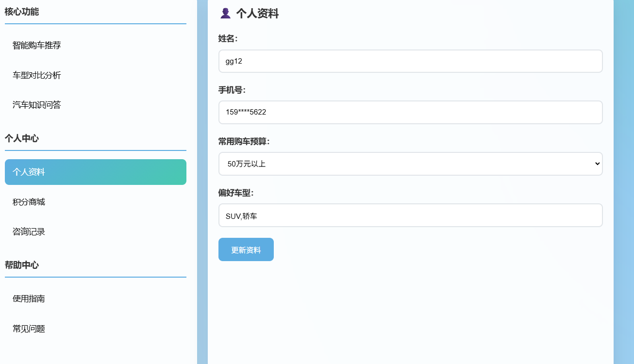Visit the 常见问题 section
Image resolution: width=634 pixels, height=364 pixels.
pyautogui.click(x=28, y=329)
